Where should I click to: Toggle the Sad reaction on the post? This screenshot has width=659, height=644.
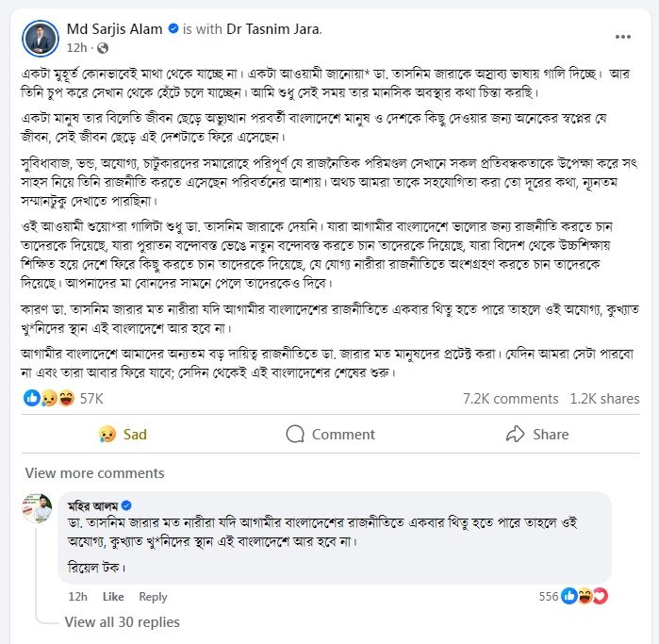(x=123, y=435)
